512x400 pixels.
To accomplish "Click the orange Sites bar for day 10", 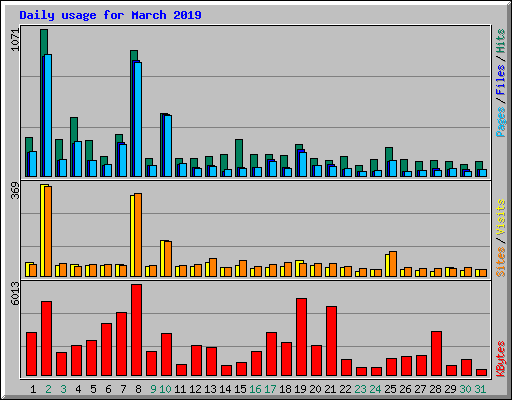I will point(168,259).
